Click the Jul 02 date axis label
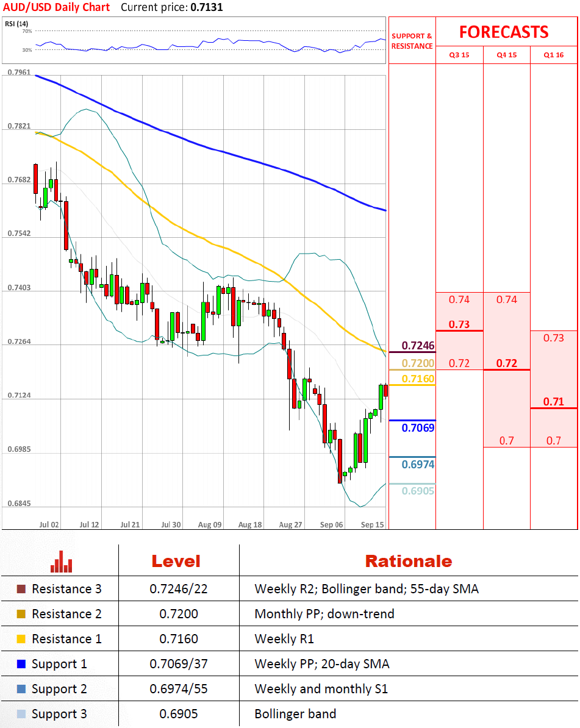This screenshot has height=728, width=580. 49,524
